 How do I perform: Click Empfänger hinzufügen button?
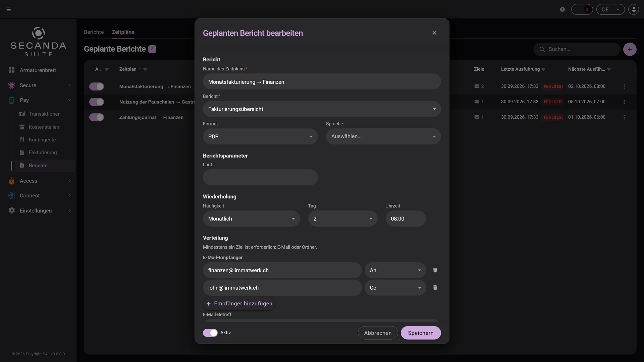(x=239, y=304)
